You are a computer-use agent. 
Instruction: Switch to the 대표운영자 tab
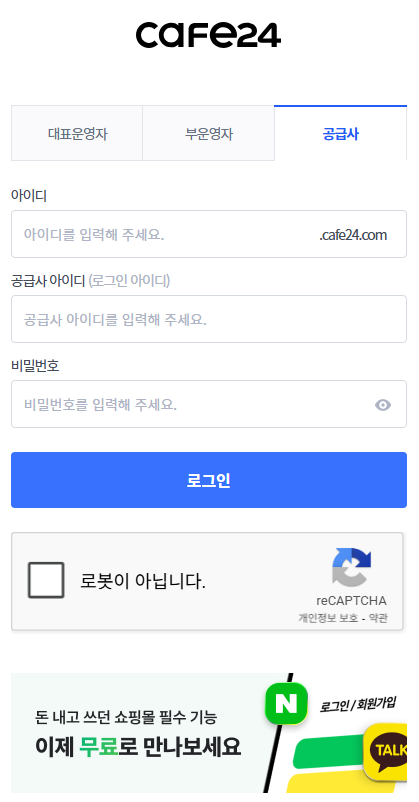point(77,134)
